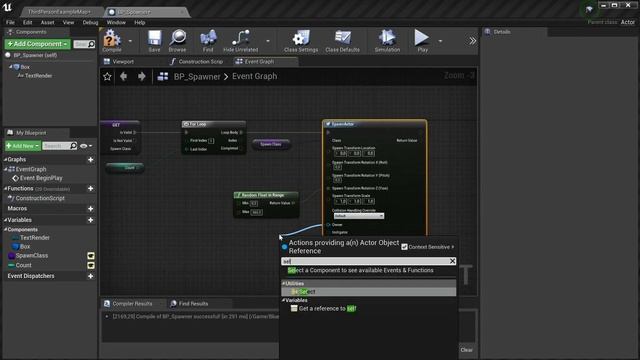Click Add Component button

[x=38, y=44]
